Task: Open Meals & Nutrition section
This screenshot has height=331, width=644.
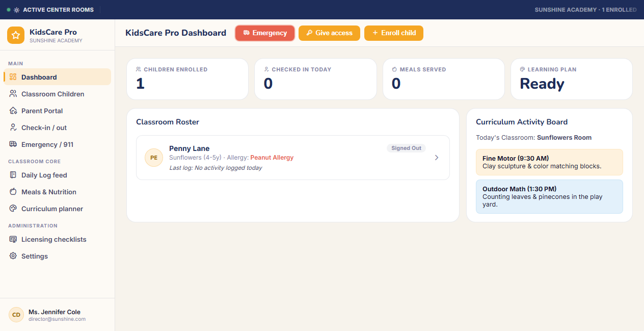Action: pos(57,192)
